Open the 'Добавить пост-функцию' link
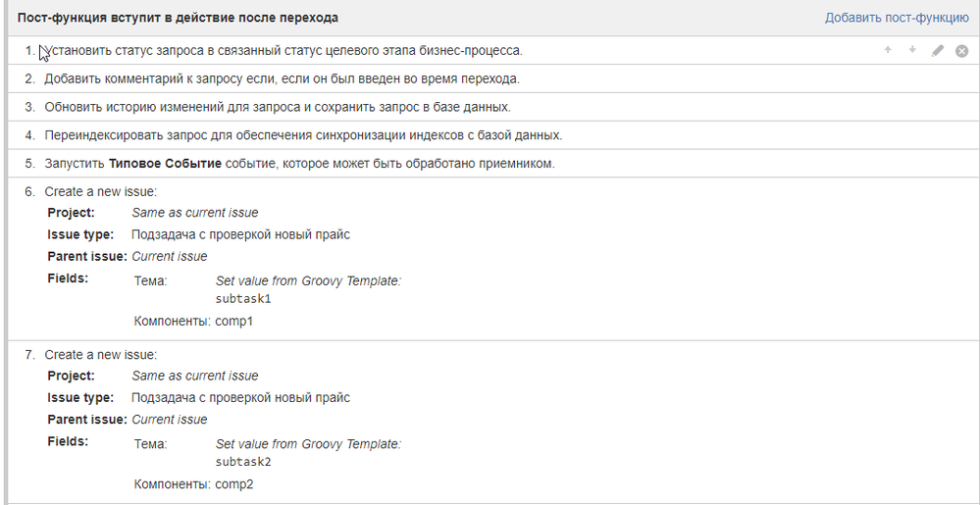This screenshot has width=980, height=505. click(x=897, y=18)
